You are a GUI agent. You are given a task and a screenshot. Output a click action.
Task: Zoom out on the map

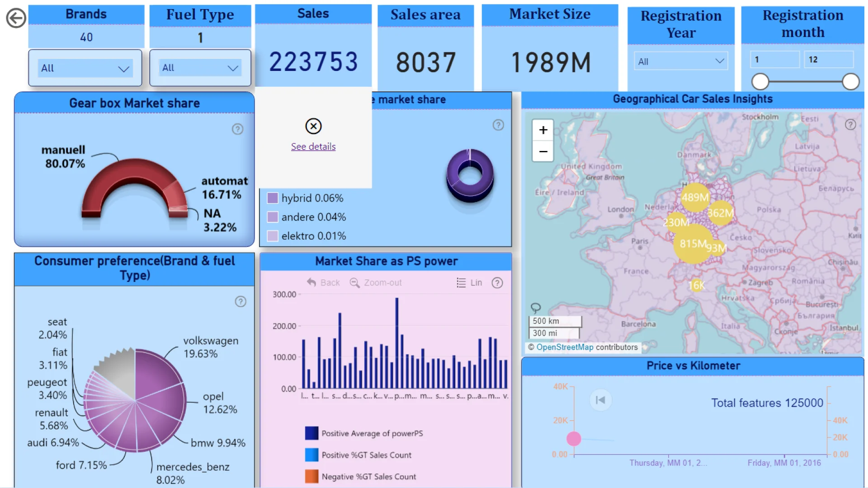(x=543, y=151)
